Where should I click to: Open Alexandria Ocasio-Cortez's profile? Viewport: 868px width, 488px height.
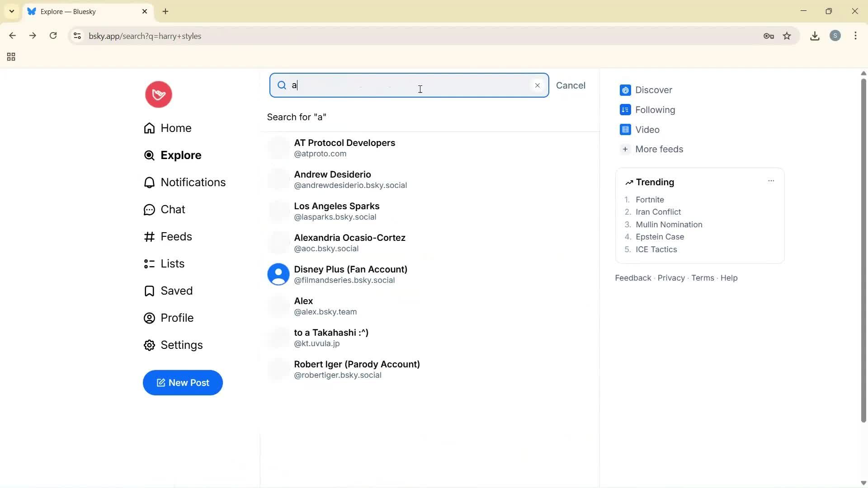[349, 242]
